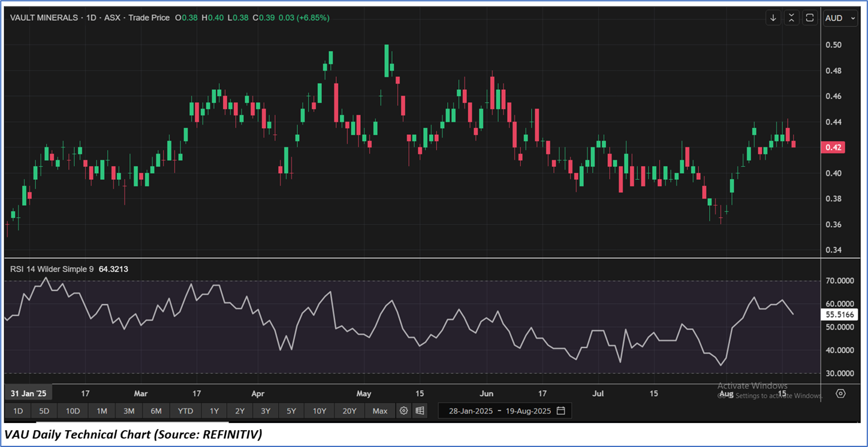The image size is (868, 447).
Task: Switch to the Max range tab
Action: pos(380,411)
